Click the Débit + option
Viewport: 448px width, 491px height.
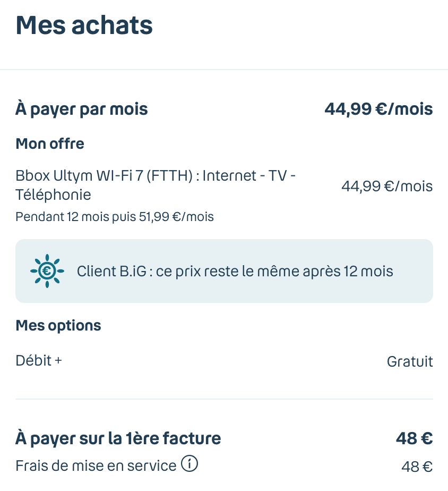pos(39,360)
